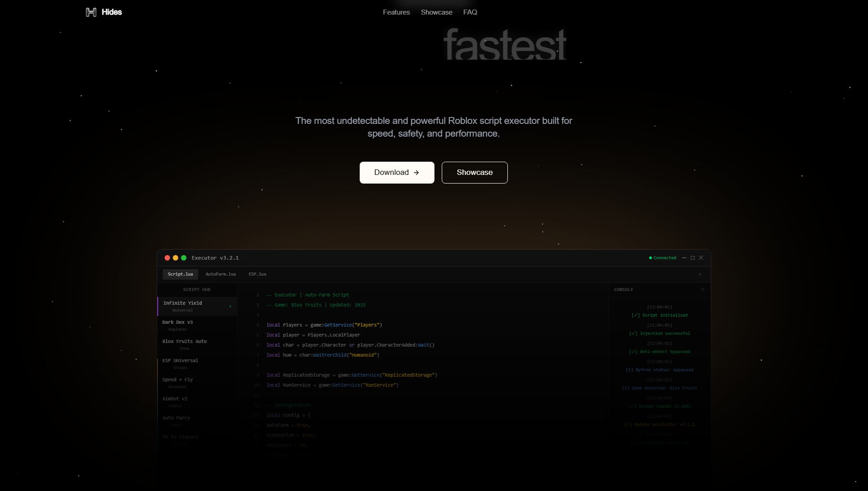Click console entry 'Byfron status: bypassed'
Screen dimensions: 868x491
click(659, 370)
